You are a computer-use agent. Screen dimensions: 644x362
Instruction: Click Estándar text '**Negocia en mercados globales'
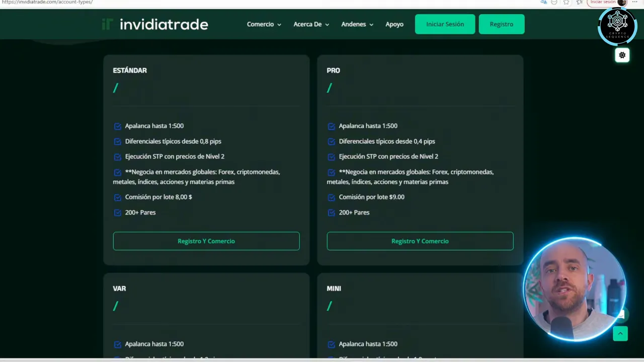[x=170, y=172]
